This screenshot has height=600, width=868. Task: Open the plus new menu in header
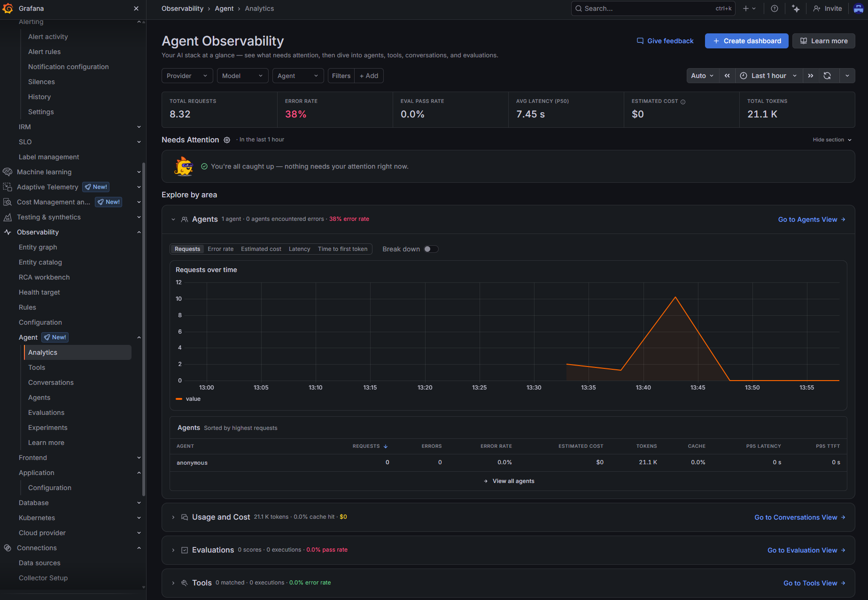(749, 8)
